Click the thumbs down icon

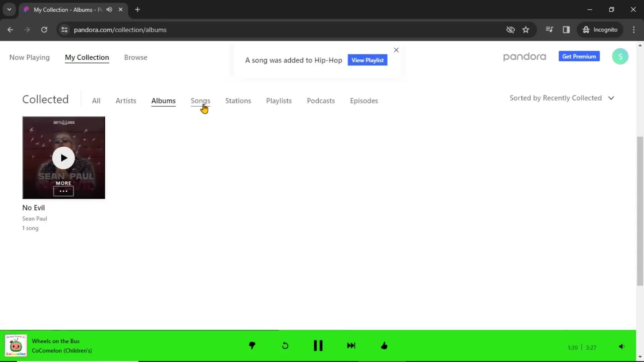pyautogui.click(x=252, y=346)
